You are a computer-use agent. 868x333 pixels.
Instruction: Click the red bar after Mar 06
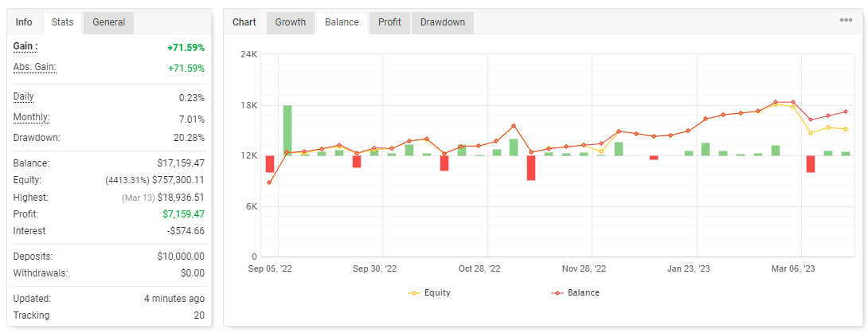tap(811, 164)
